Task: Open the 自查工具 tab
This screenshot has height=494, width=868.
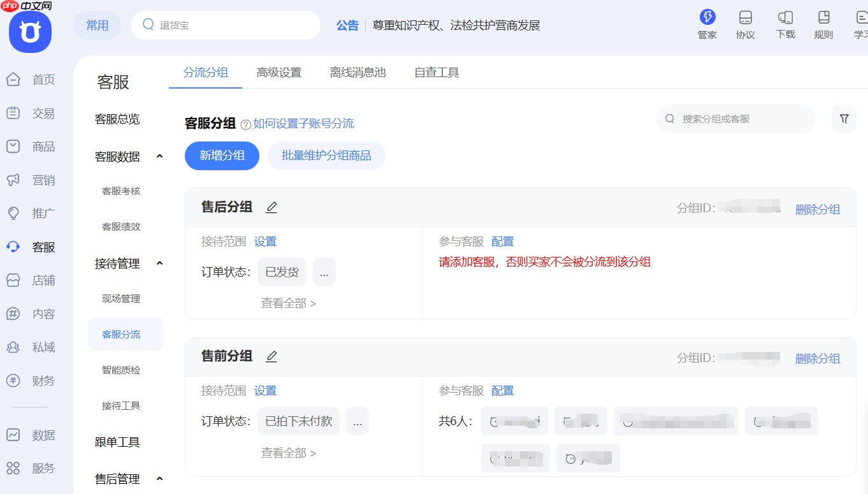Action: 437,73
